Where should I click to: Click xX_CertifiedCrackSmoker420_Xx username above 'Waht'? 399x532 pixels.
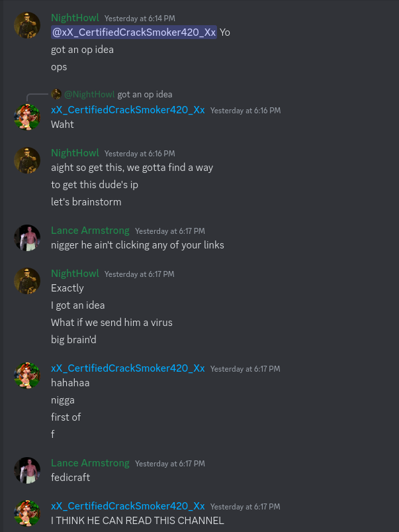tap(128, 110)
